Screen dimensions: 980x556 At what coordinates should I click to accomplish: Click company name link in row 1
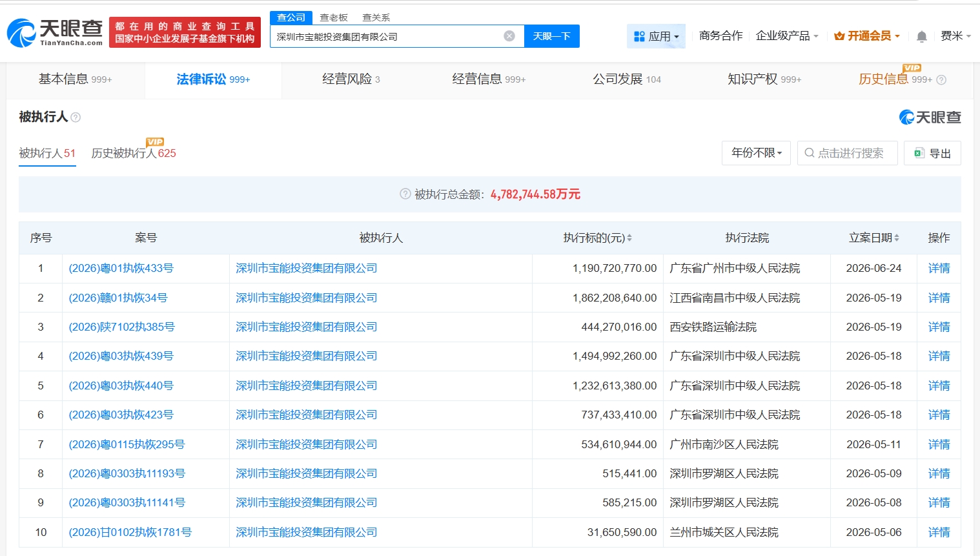(x=306, y=269)
